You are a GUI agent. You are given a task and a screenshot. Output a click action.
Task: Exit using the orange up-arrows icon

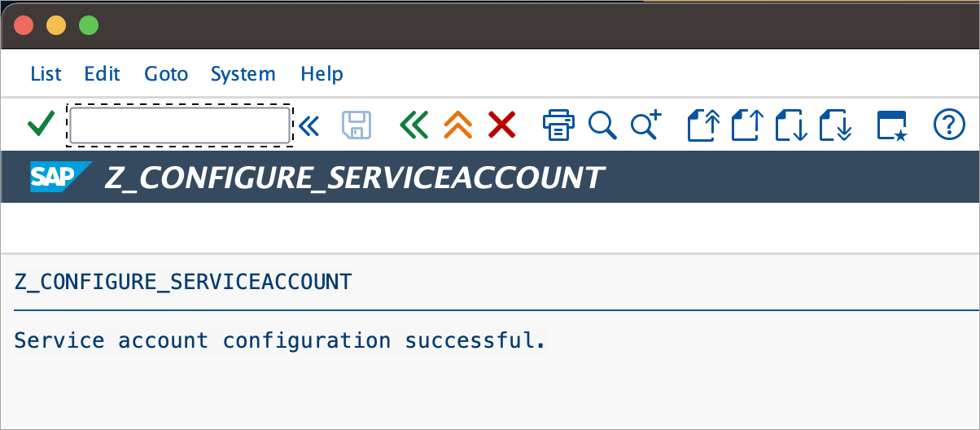click(x=457, y=125)
